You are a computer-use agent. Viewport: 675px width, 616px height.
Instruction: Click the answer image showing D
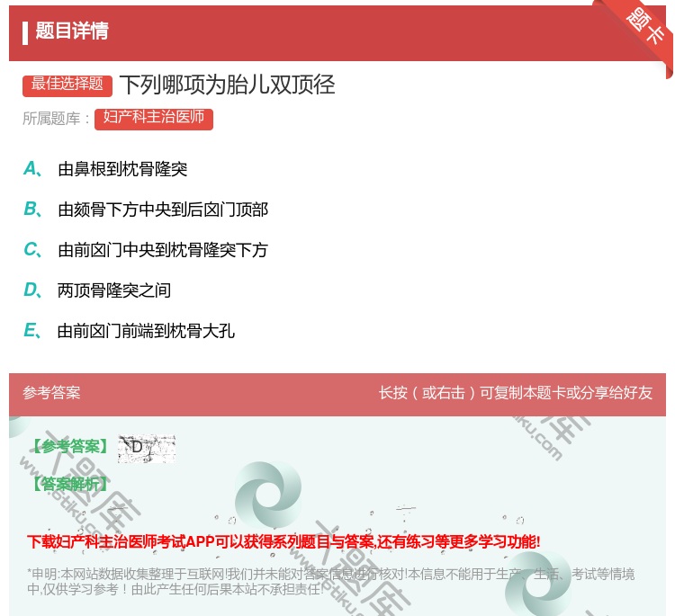(x=147, y=448)
